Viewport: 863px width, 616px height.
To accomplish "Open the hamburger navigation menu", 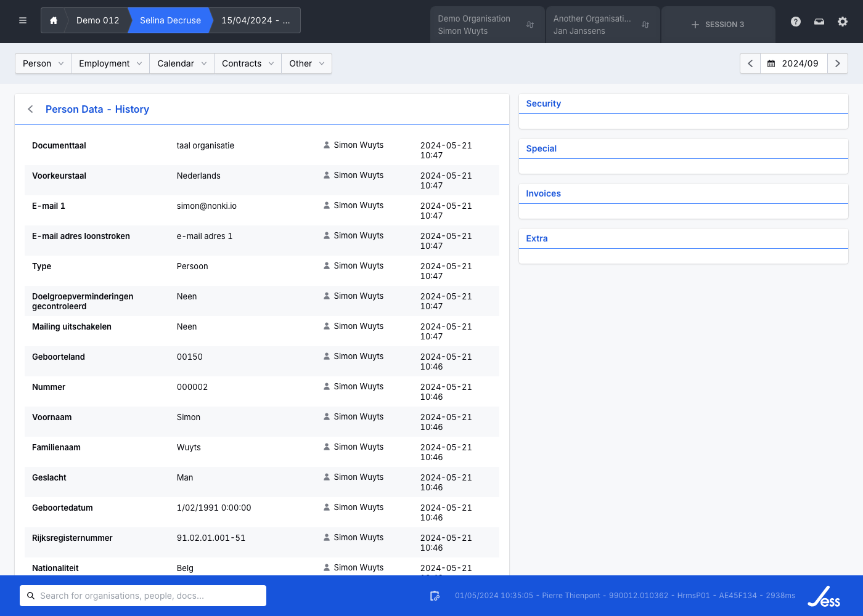I will [23, 20].
